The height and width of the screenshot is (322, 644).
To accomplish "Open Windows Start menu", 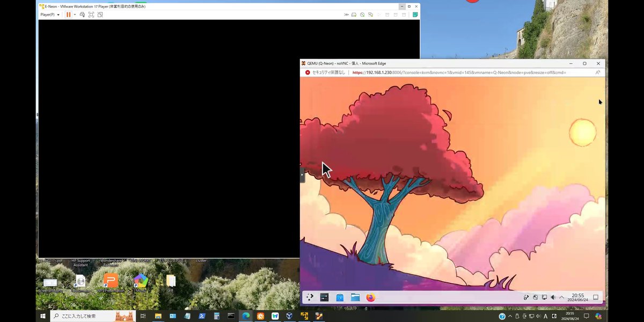I will coord(43,316).
